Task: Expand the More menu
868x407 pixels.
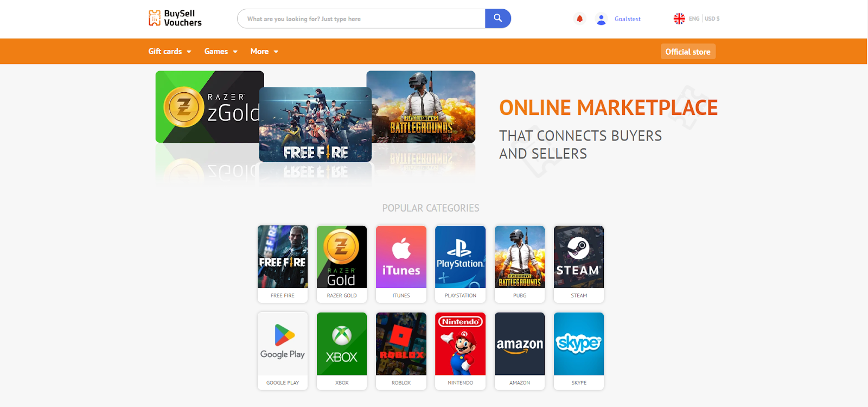Action: coord(264,52)
